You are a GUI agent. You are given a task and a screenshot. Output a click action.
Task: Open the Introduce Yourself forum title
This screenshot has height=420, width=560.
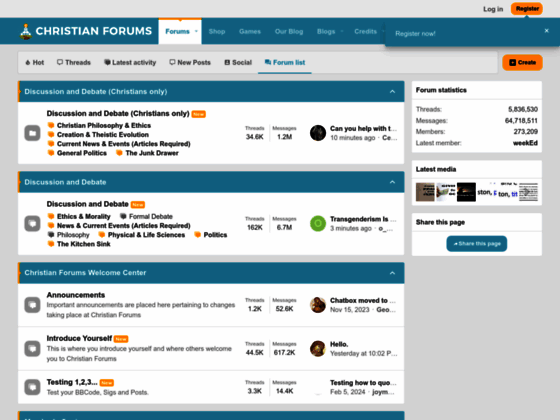point(79,338)
